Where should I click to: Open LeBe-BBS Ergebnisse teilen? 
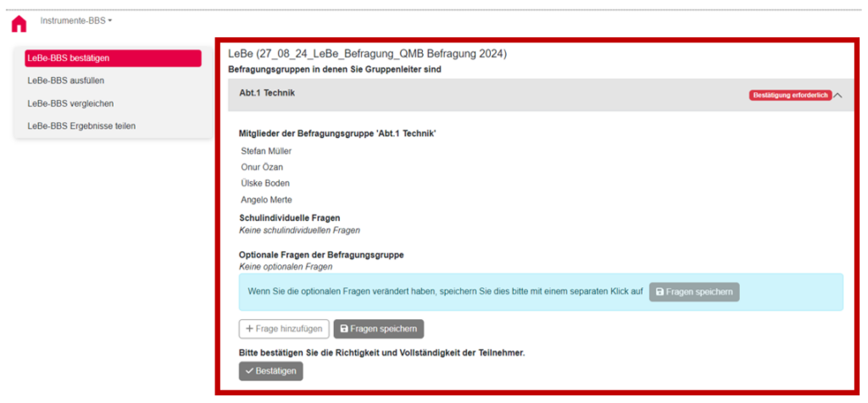point(81,126)
